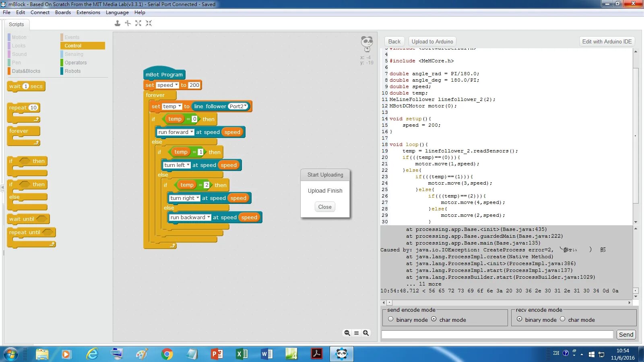Image resolution: width=644 pixels, height=362 pixels.
Task: Select the Robots block category
Action: point(83,71)
